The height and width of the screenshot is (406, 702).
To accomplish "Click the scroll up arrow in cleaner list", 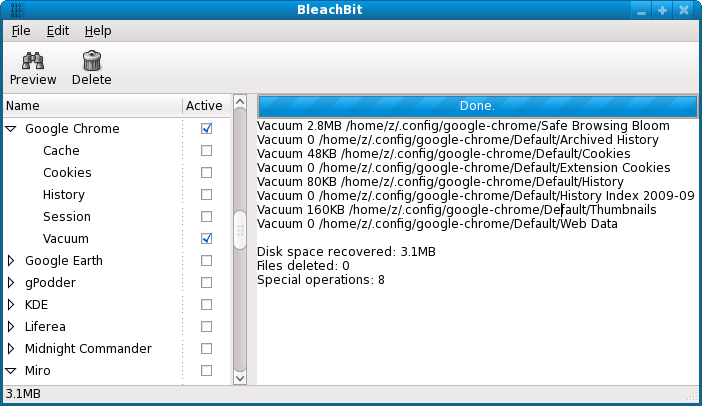I will click(x=239, y=102).
